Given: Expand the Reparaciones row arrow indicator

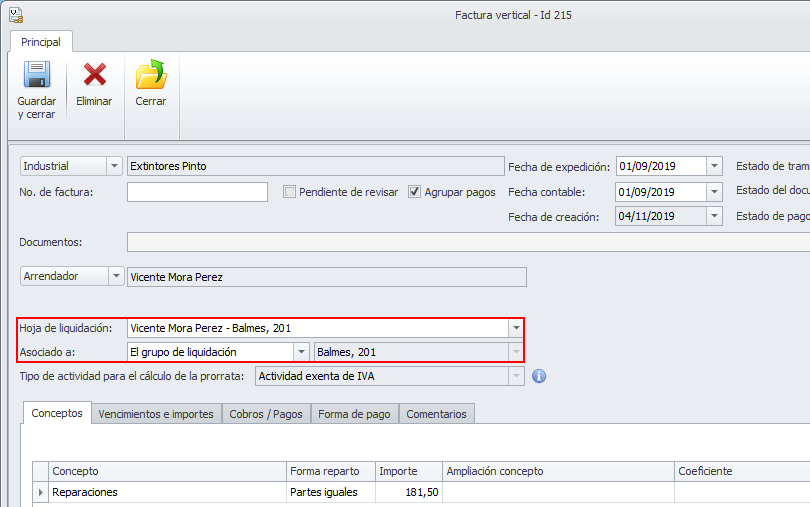Looking at the screenshot, I should (x=40, y=492).
